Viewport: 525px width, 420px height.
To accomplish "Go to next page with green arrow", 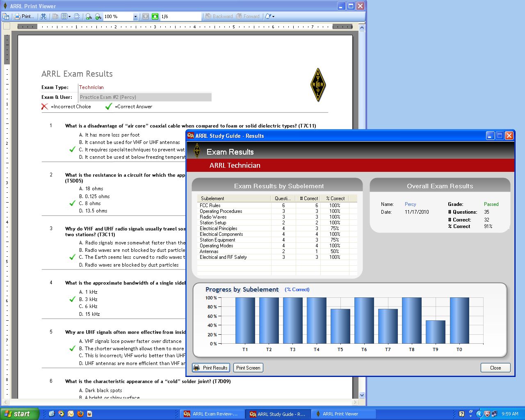I will click(x=155, y=16).
